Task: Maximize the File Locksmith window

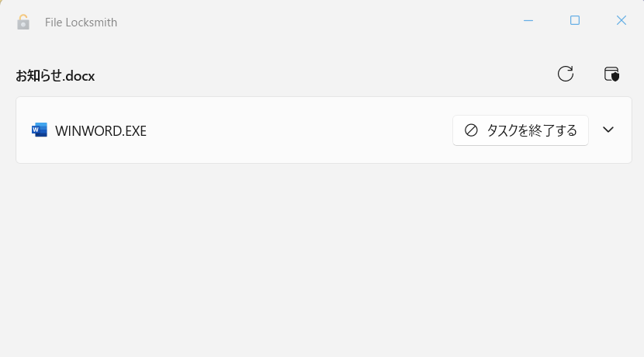Action: tap(575, 21)
